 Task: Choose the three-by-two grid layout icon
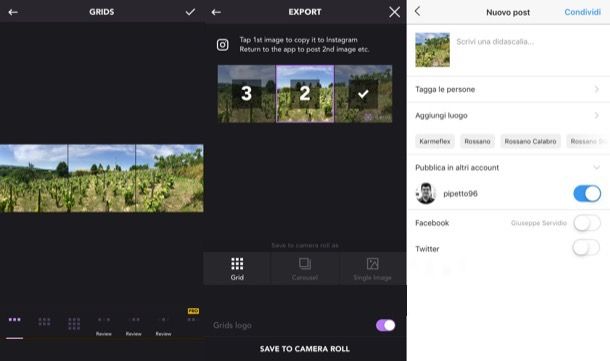click(44, 322)
